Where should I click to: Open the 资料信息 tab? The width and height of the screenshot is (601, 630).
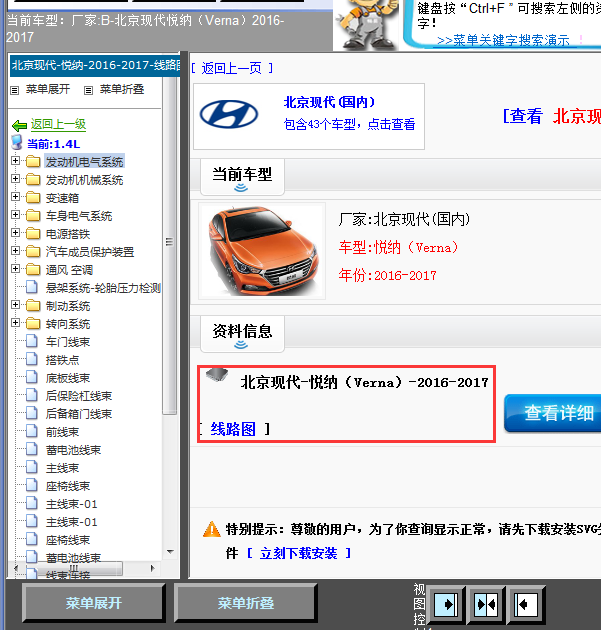(x=242, y=333)
